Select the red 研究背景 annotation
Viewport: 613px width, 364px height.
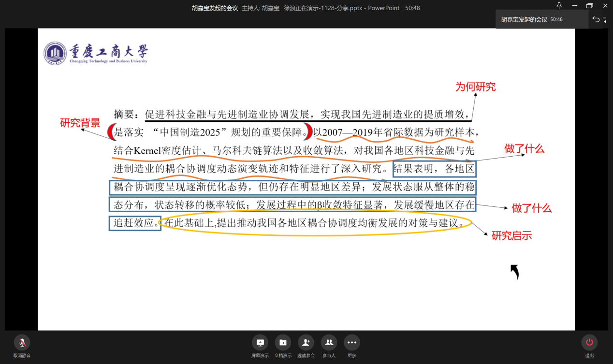point(80,123)
